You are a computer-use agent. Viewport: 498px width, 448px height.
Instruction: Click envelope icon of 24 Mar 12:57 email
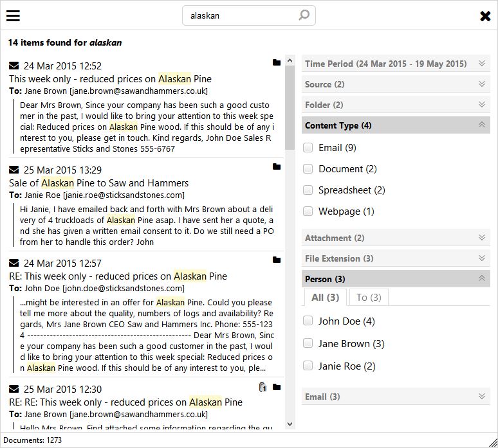[14, 263]
